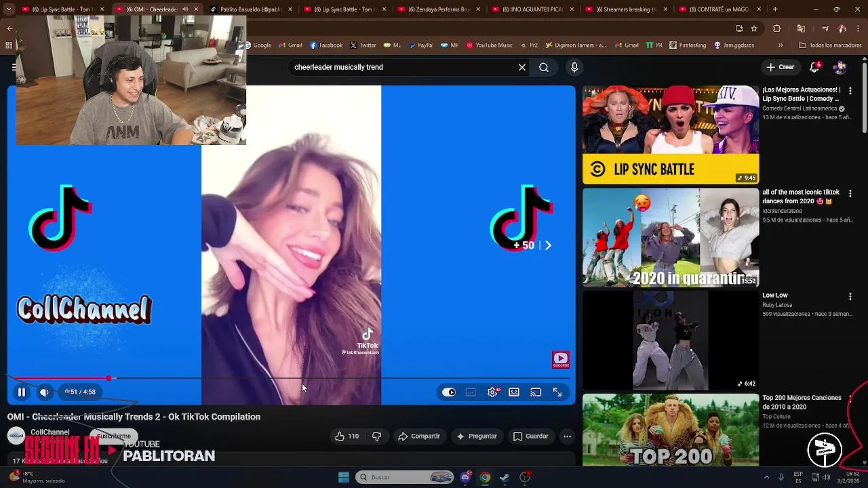The width and height of the screenshot is (868, 488).
Task: Open the 'Digimon Tamers' bookmark
Action: (575, 45)
